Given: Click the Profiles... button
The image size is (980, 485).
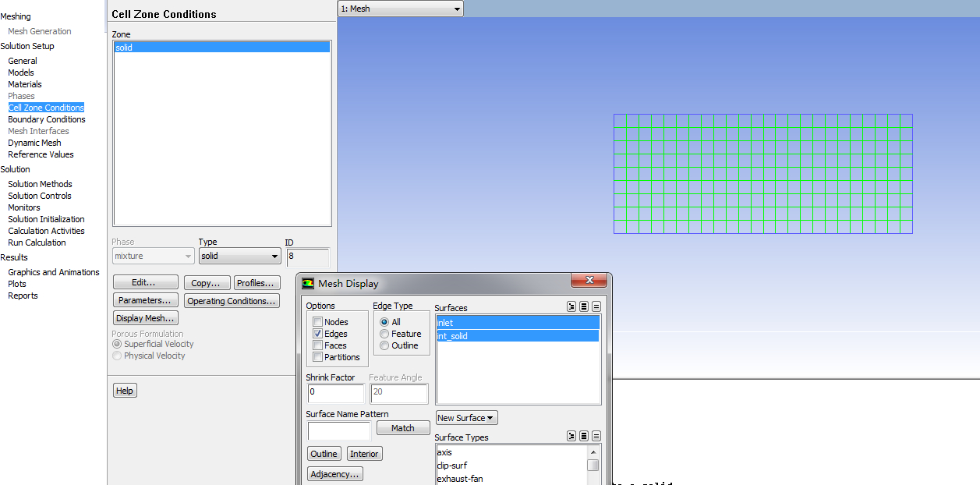Looking at the screenshot, I should (x=256, y=283).
